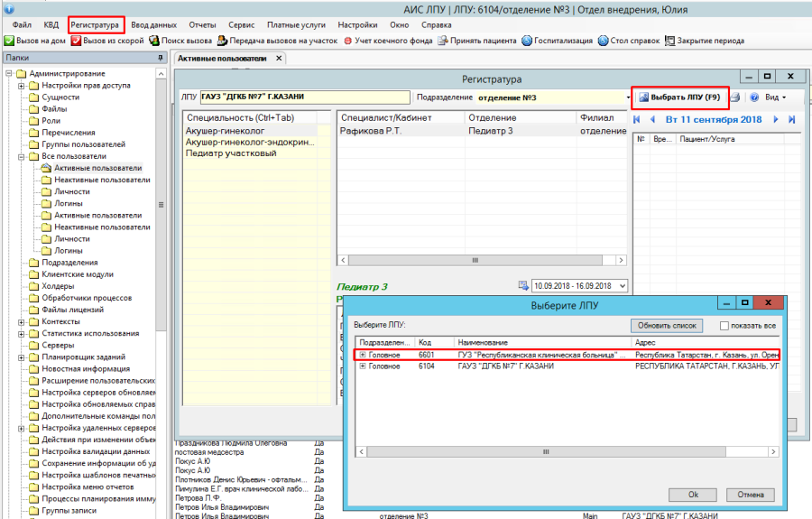This screenshot has height=519, width=812.
Task: Select the ГАУЗ ДГКБ №7 Г.КАЗАНИ row
Action: point(567,366)
